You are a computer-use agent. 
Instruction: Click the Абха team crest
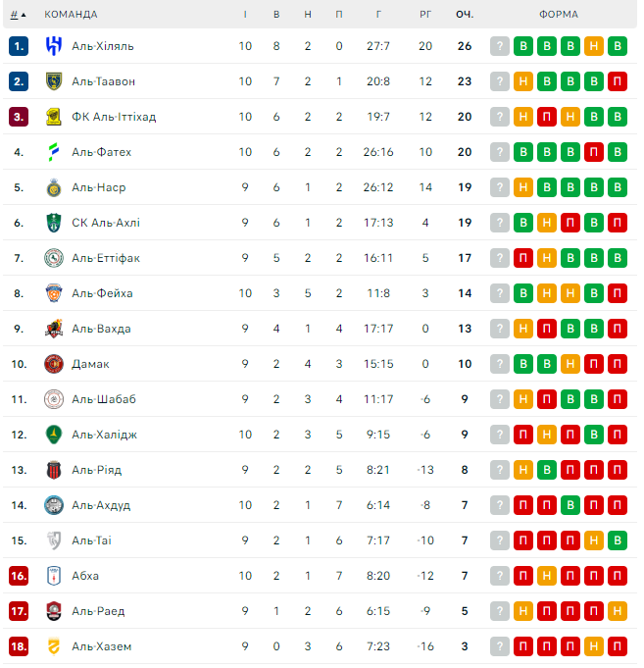click(x=54, y=576)
